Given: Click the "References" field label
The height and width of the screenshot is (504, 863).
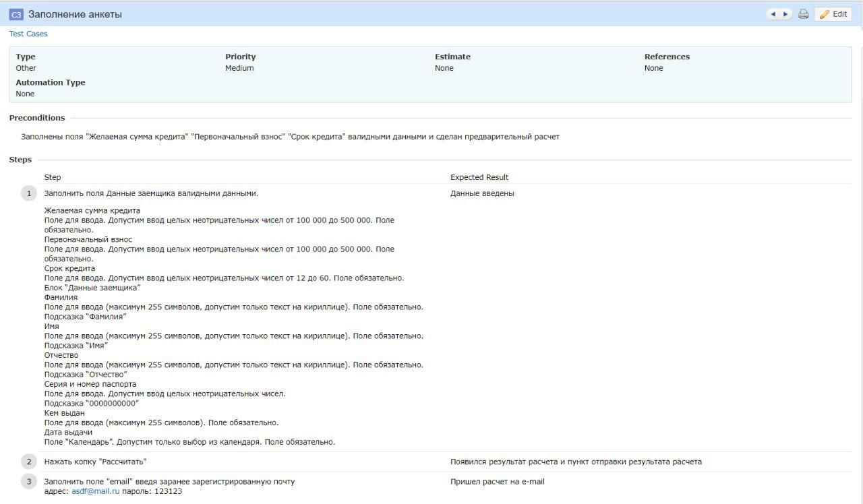Looking at the screenshot, I should pyautogui.click(x=667, y=57).
